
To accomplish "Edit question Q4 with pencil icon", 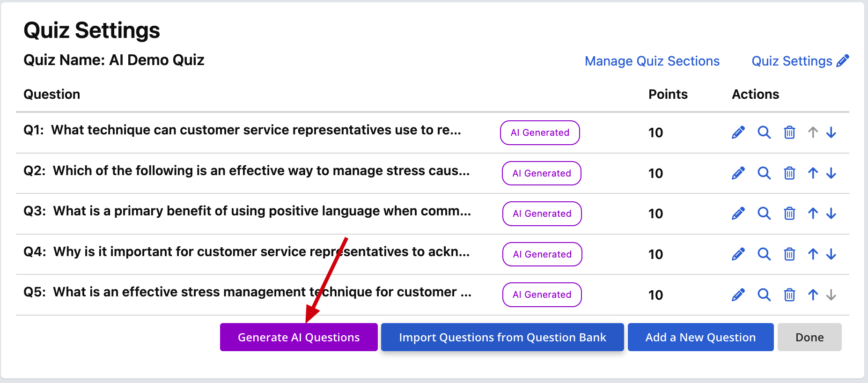I will (738, 254).
